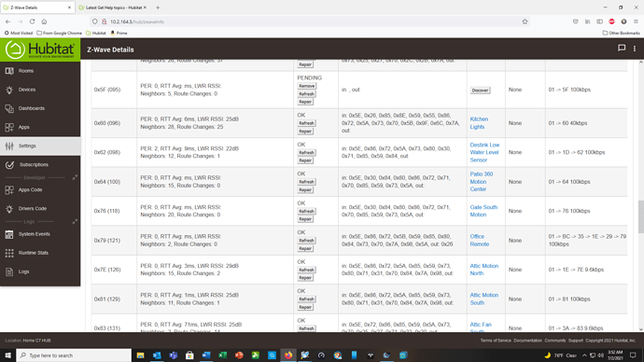644x362 pixels.
Task: Go to browser home page
Action: tap(44, 21)
